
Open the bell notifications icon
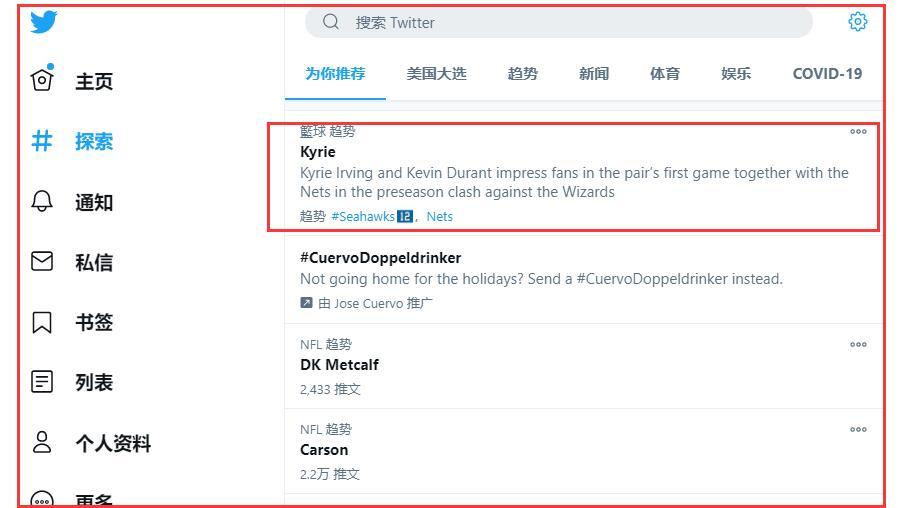tap(42, 201)
